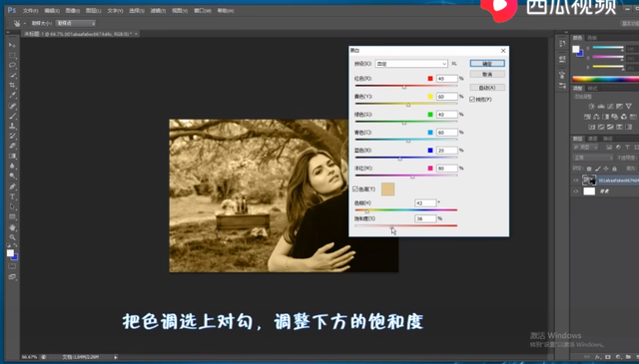Select the Horizontal Type tool
The image size is (639, 364).
click(12, 196)
